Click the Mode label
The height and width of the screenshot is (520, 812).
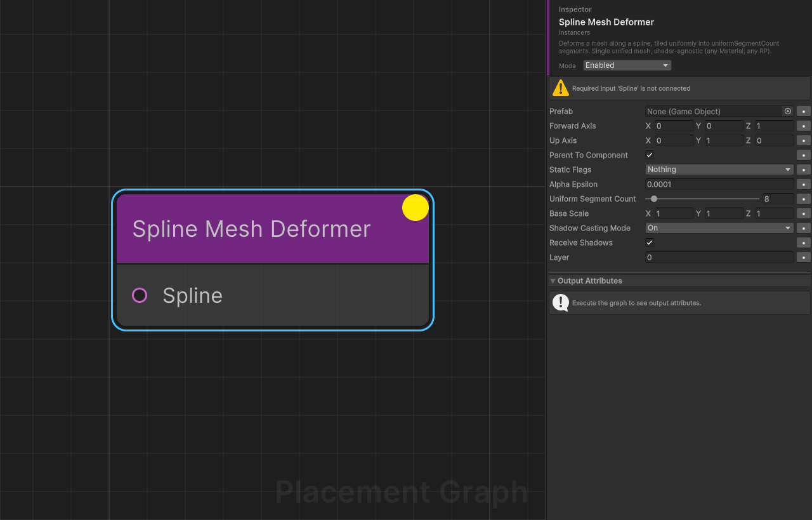(567, 65)
